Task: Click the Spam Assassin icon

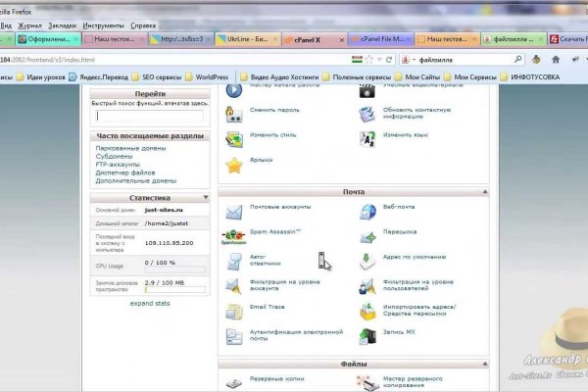Action: pyautogui.click(x=234, y=235)
